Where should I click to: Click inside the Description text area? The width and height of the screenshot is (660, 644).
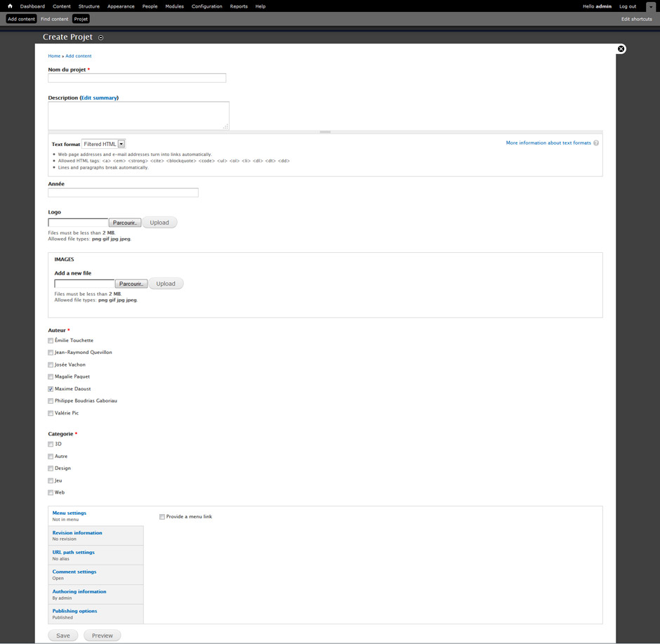click(138, 116)
